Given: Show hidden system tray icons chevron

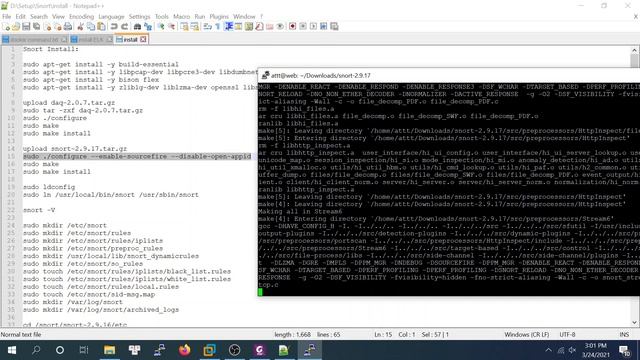Looking at the screenshot, I should [548, 350].
